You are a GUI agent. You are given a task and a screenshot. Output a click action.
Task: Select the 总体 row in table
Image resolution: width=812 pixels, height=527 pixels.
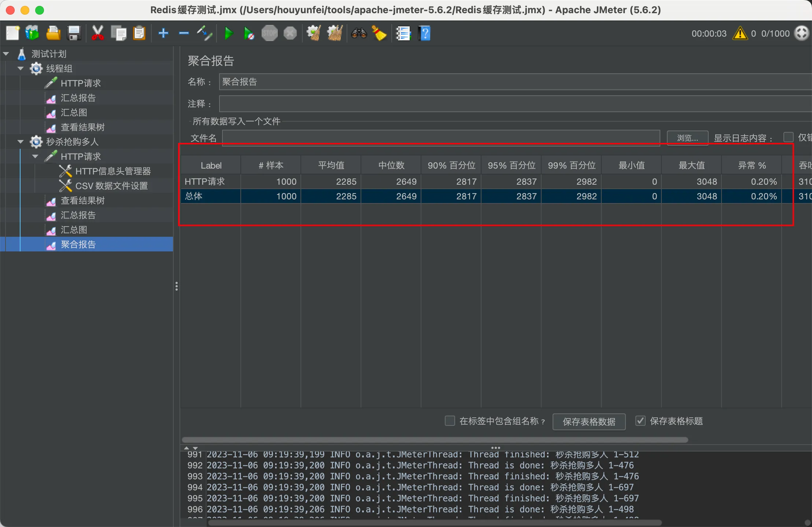[x=496, y=196]
